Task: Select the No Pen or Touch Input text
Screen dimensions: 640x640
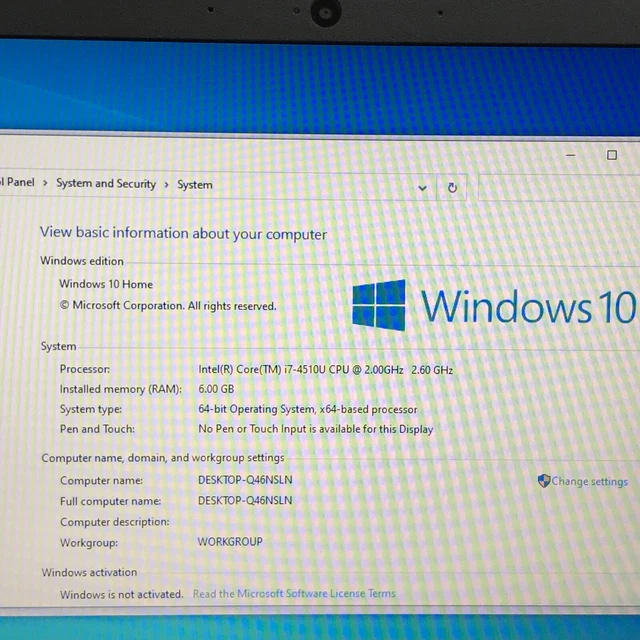Action: [x=316, y=429]
